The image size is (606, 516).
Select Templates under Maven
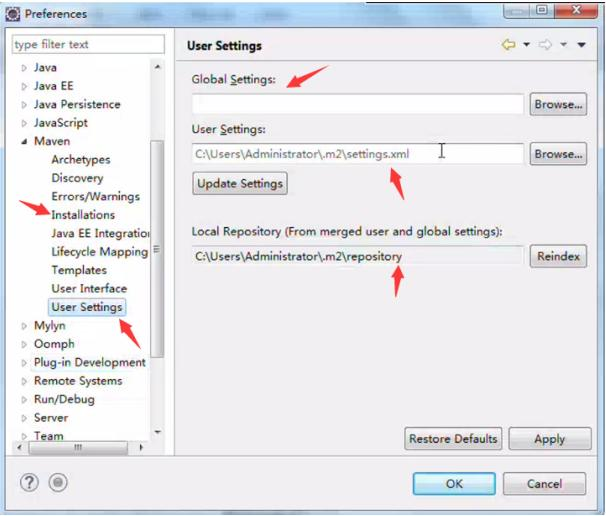click(x=79, y=270)
